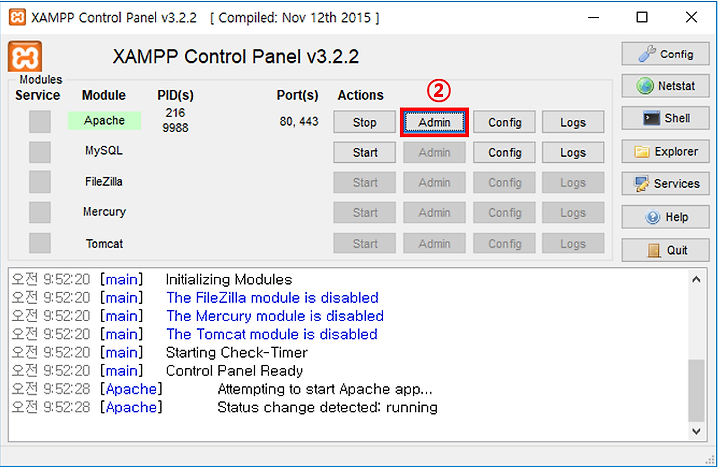The height and width of the screenshot is (467, 720).
Task: Select the MySQL module label
Action: point(104,151)
